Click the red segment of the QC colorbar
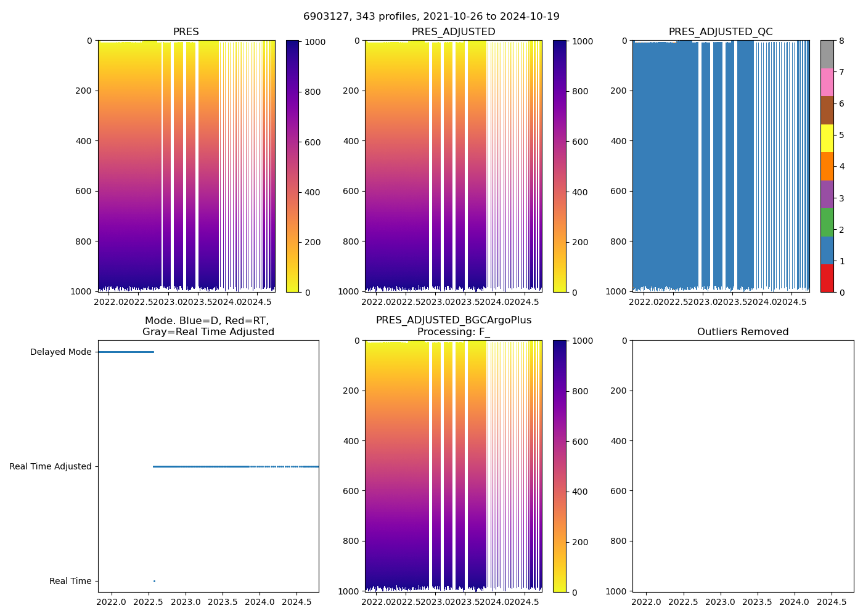Image resolution: width=863 pixels, height=616 pixels. pyautogui.click(x=827, y=278)
